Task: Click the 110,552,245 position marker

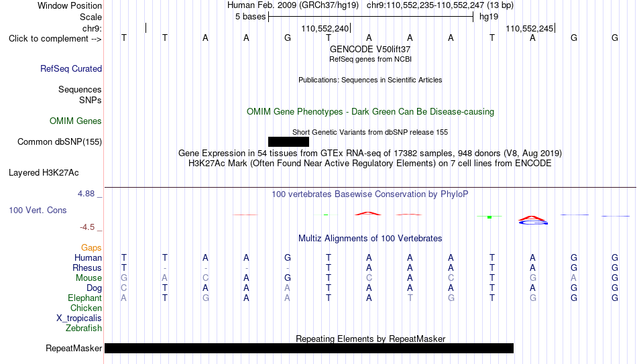Action: [530, 28]
